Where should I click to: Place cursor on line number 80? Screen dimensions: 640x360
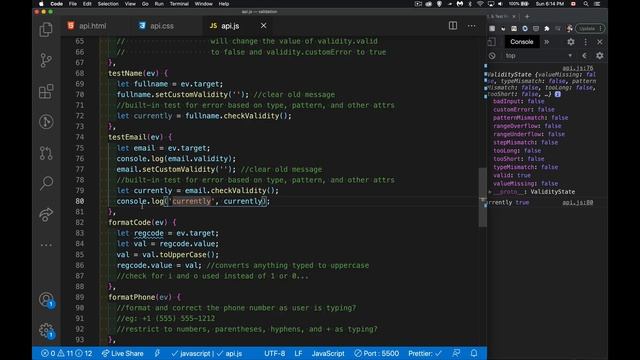coord(79,201)
